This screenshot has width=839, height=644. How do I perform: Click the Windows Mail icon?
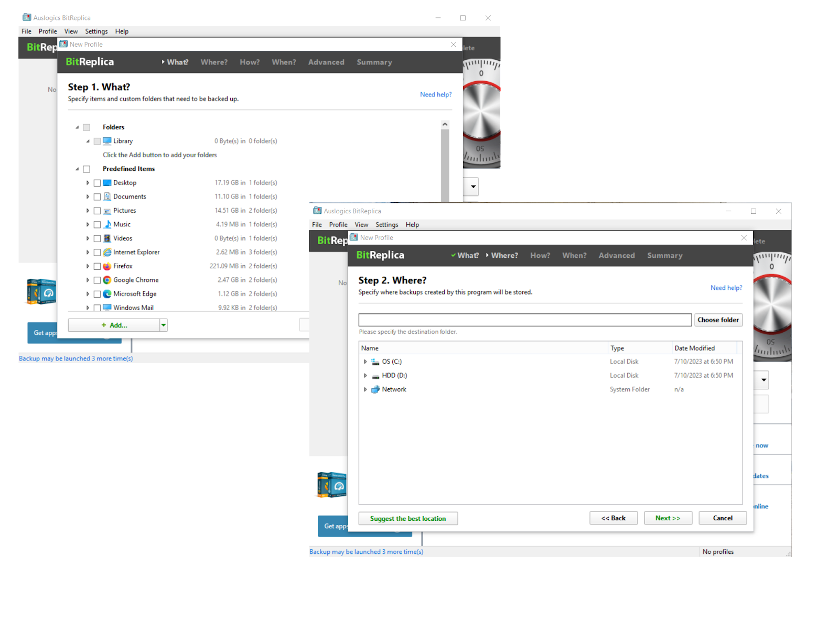click(107, 308)
